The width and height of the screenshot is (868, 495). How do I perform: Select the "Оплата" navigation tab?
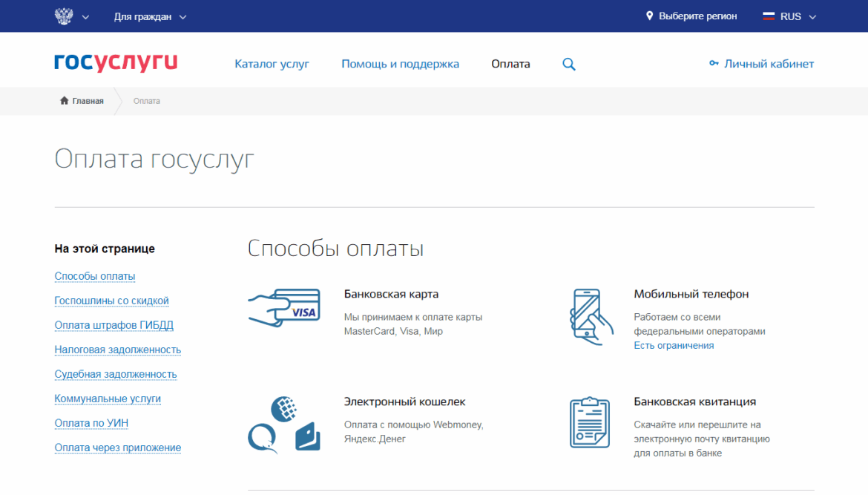click(510, 64)
